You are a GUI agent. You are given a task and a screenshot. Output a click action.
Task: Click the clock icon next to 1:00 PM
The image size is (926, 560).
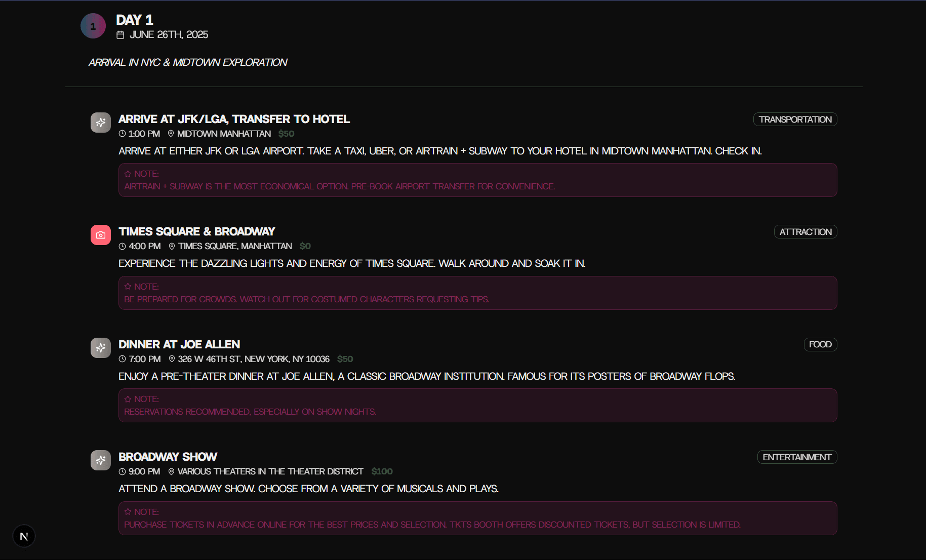tap(122, 134)
